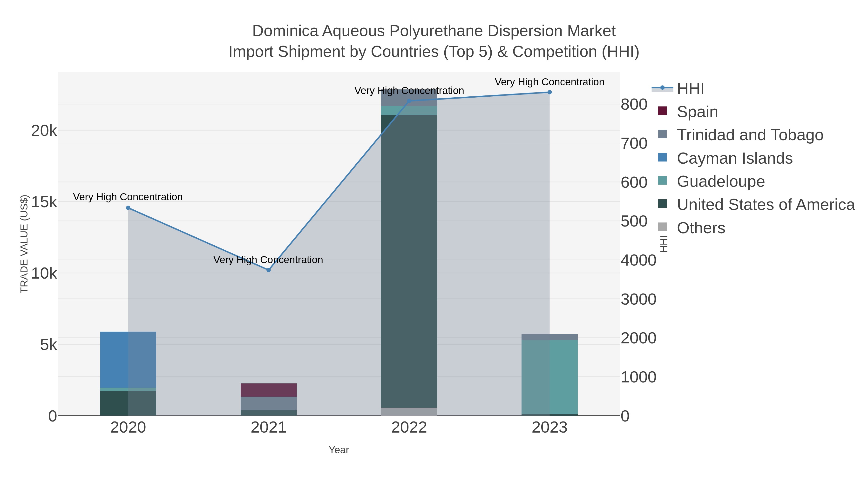Select the 2022 HHI data point
Viewport: 868px width, 488px height.
click(x=409, y=101)
